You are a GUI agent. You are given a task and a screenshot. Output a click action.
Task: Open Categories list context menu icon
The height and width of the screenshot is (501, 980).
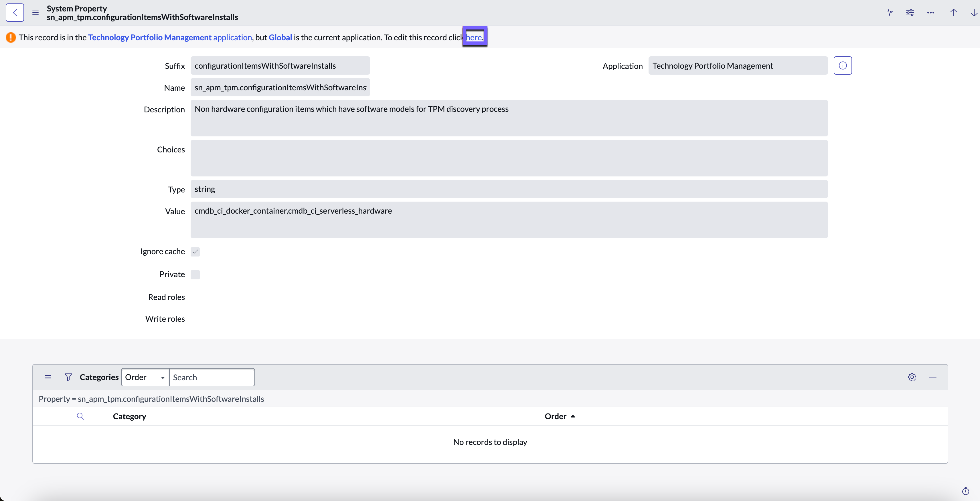pyautogui.click(x=48, y=377)
